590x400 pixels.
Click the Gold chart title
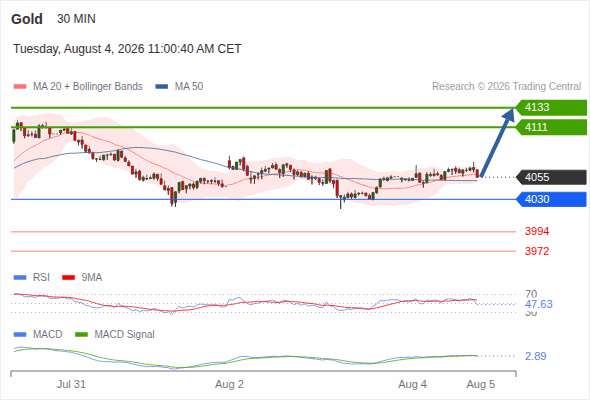[27, 19]
